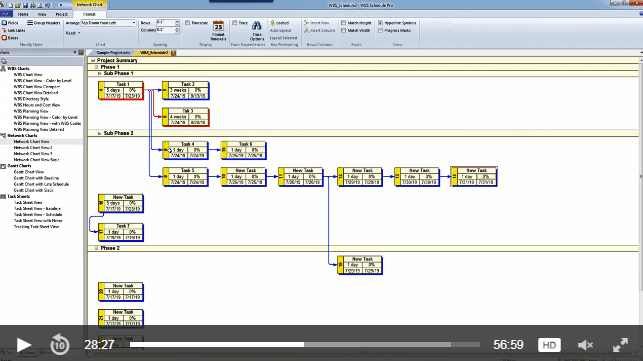The width and height of the screenshot is (643, 361).
Task: Click the Locked padlock icon
Action: [272, 23]
